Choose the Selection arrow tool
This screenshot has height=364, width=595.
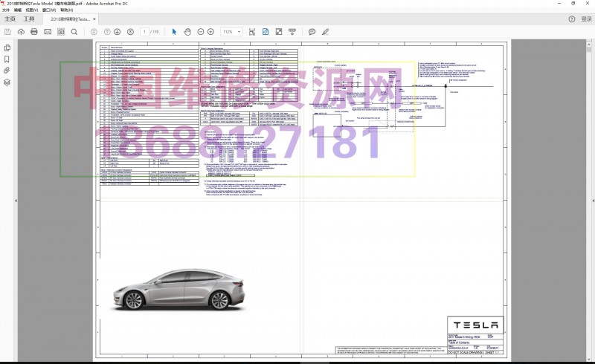(x=174, y=32)
